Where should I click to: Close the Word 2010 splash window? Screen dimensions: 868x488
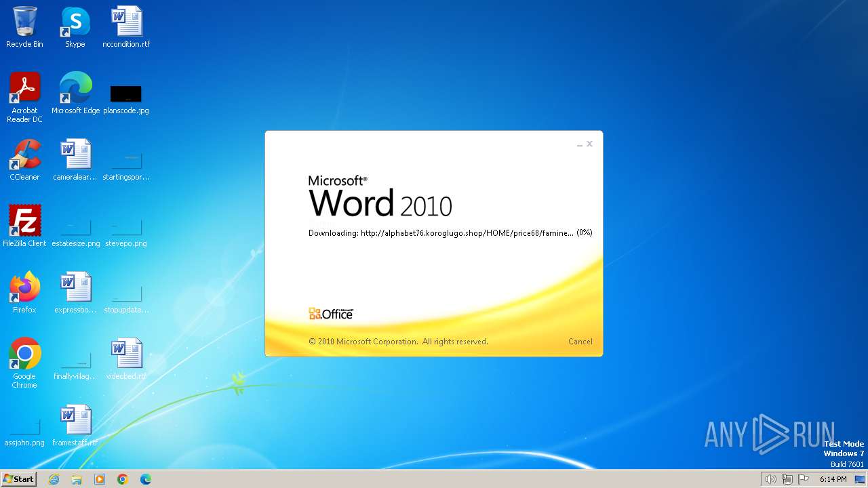point(589,144)
